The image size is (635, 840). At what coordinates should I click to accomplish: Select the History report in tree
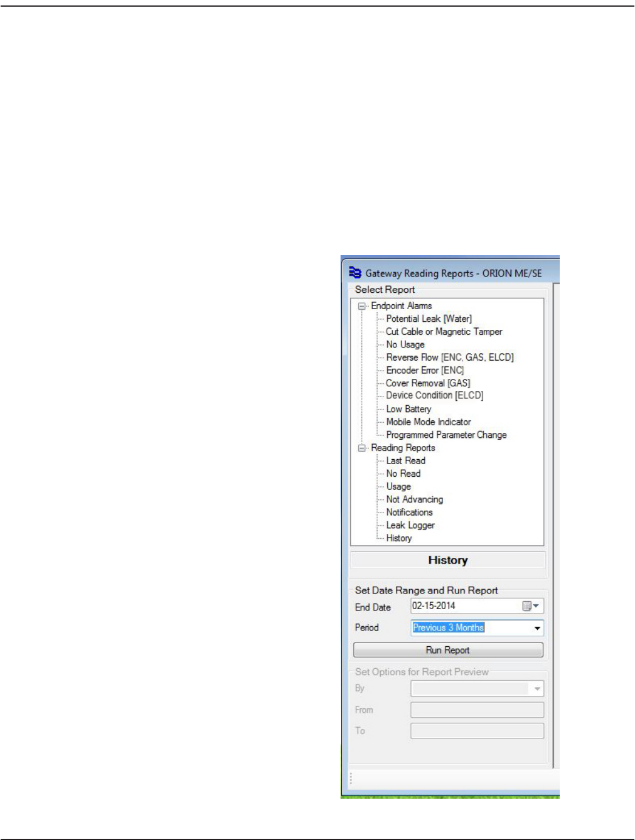[x=399, y=538]
